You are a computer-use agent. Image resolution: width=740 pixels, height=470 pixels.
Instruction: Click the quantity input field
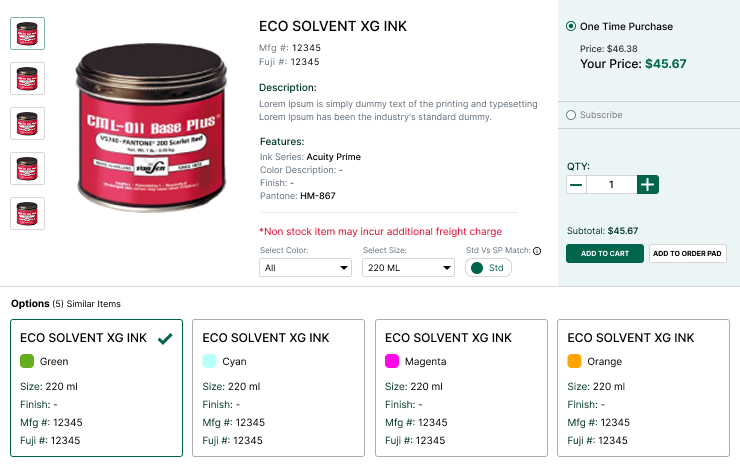(612, 185)
